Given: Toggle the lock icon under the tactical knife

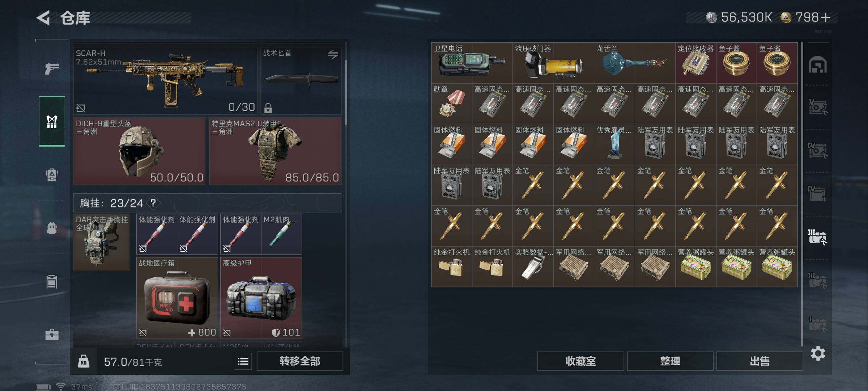Looking at the screenshot, I should pyautogui.click(x=268, y=108).
